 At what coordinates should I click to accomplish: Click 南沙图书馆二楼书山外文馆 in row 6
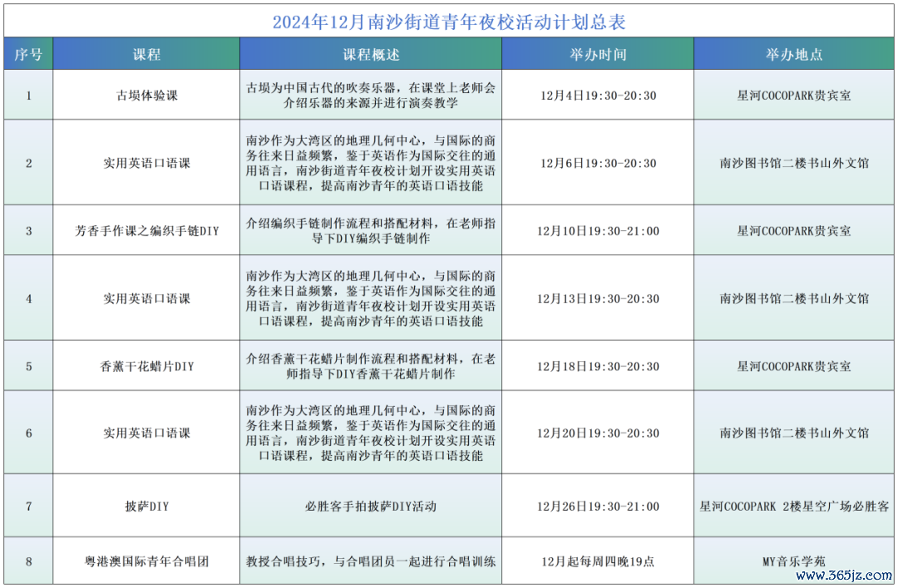coord(794,432)
